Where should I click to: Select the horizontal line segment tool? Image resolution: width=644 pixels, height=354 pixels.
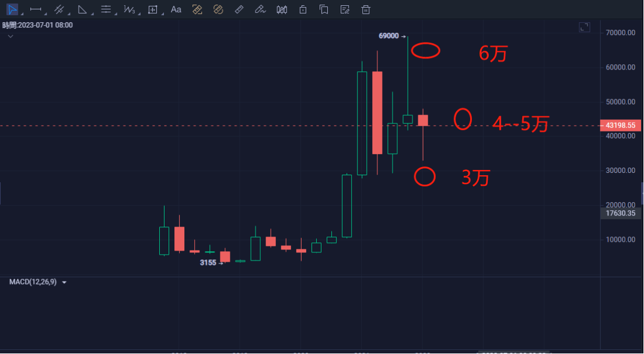coord(36,9)
